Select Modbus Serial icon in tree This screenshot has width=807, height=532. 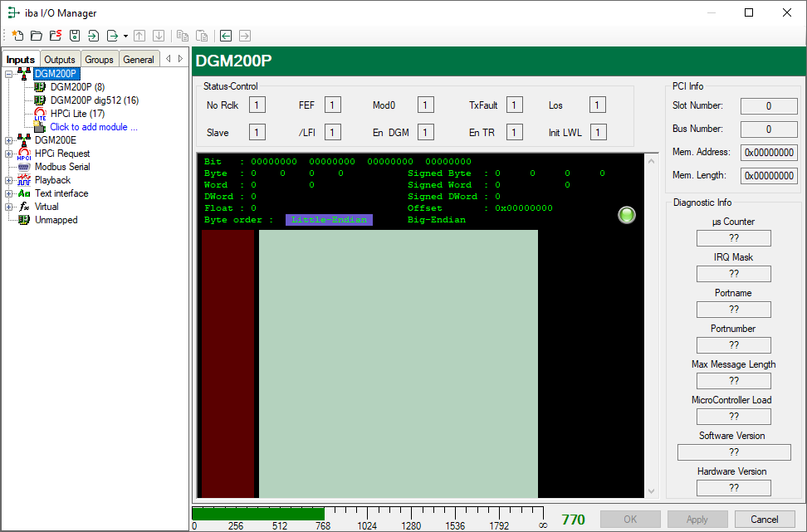click(24, 167)
